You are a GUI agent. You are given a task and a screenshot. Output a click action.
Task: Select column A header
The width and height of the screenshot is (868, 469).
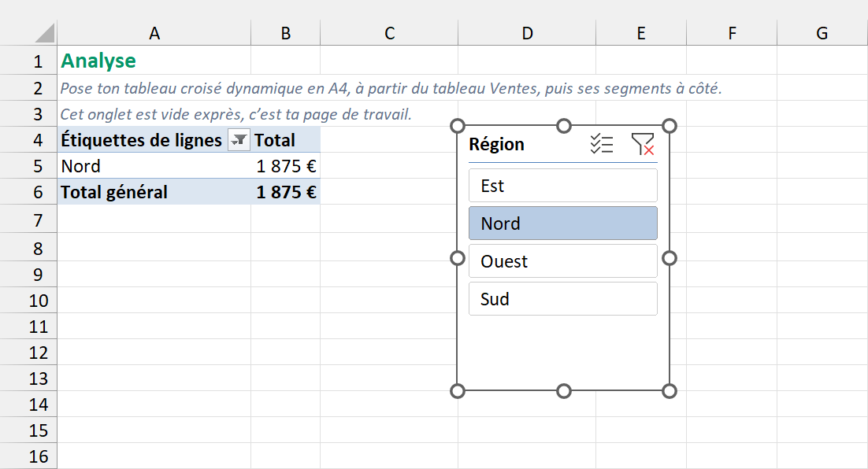[x=154, y=33]
